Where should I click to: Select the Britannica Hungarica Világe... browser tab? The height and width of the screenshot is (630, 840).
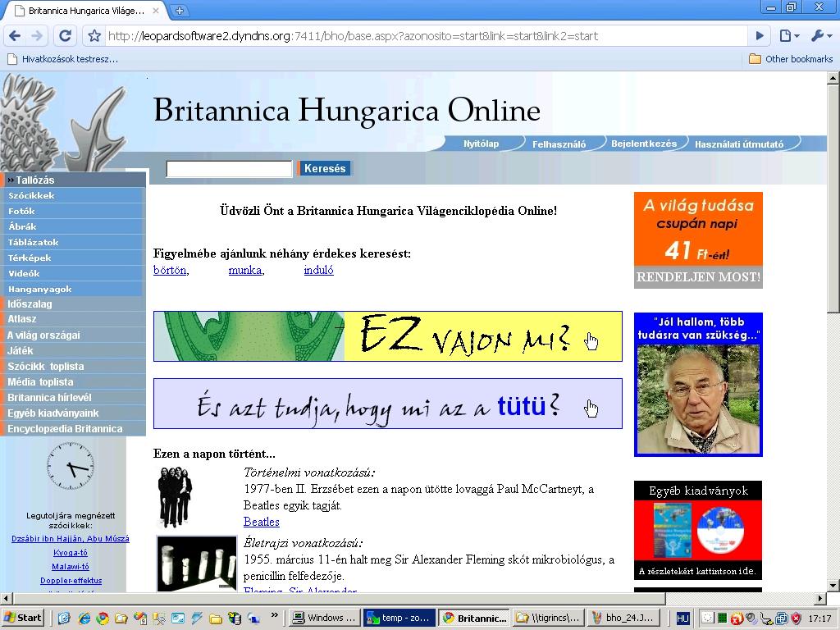(85, 10)
